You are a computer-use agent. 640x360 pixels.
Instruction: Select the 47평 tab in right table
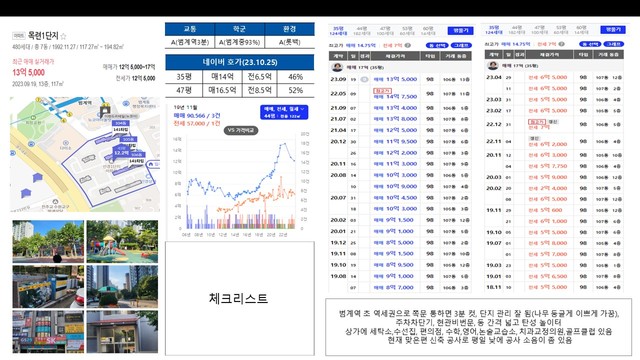tap(539, 30)
